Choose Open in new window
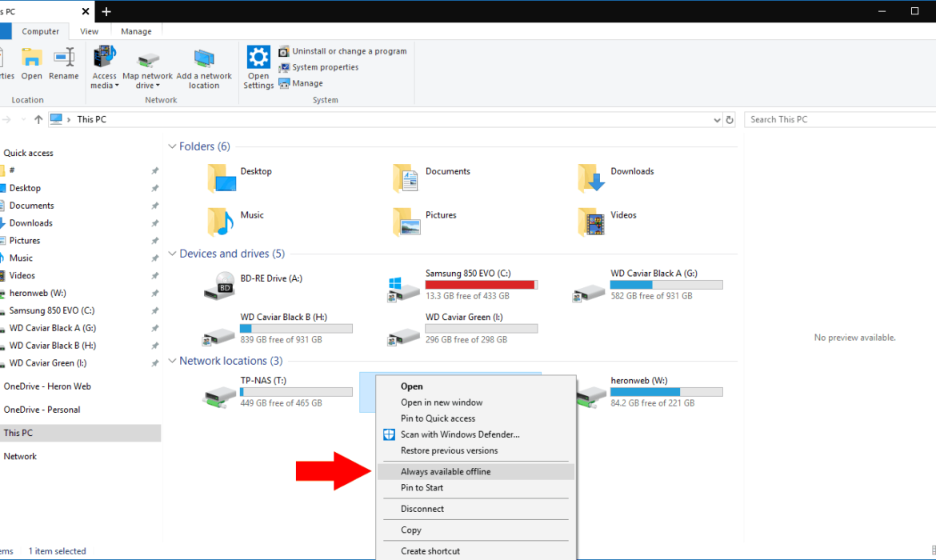936x560 pixels. point(476,402)
